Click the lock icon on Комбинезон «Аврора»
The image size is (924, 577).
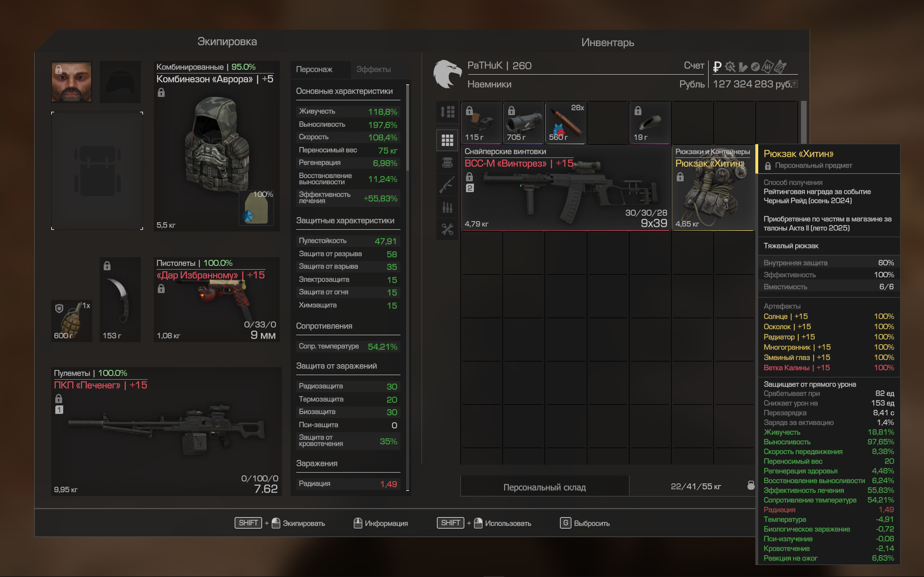coord(161,92)
